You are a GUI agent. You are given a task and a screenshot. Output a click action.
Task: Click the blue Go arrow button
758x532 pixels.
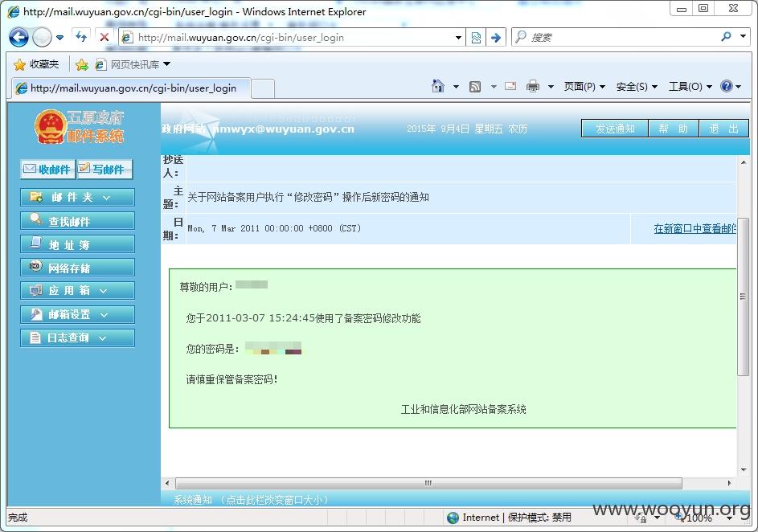495,37
